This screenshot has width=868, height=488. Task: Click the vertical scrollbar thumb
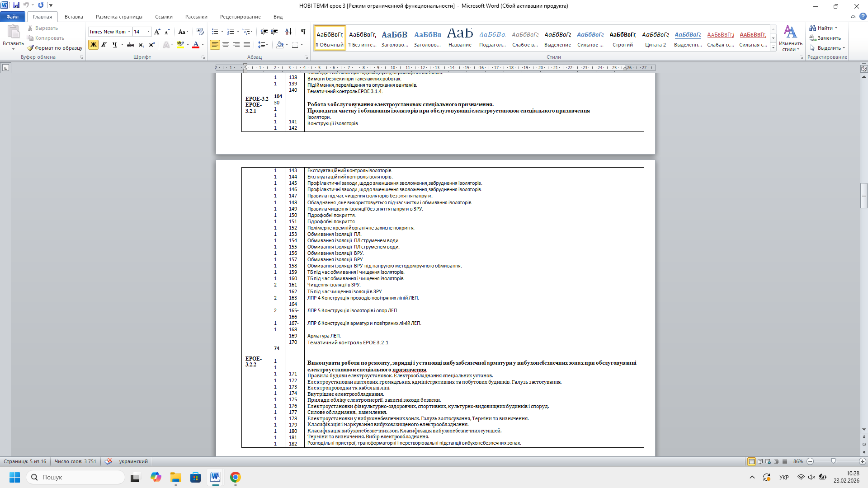click(864, 196)
